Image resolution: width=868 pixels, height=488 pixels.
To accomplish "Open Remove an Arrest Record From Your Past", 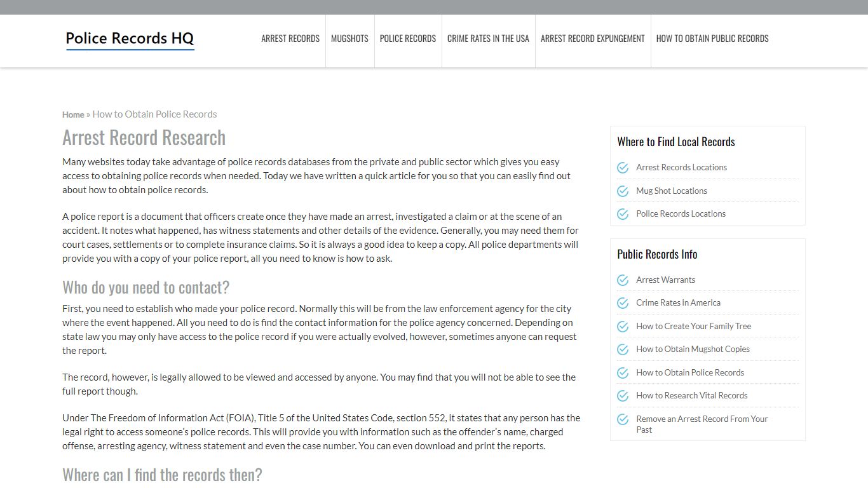I will pos(702,424).
